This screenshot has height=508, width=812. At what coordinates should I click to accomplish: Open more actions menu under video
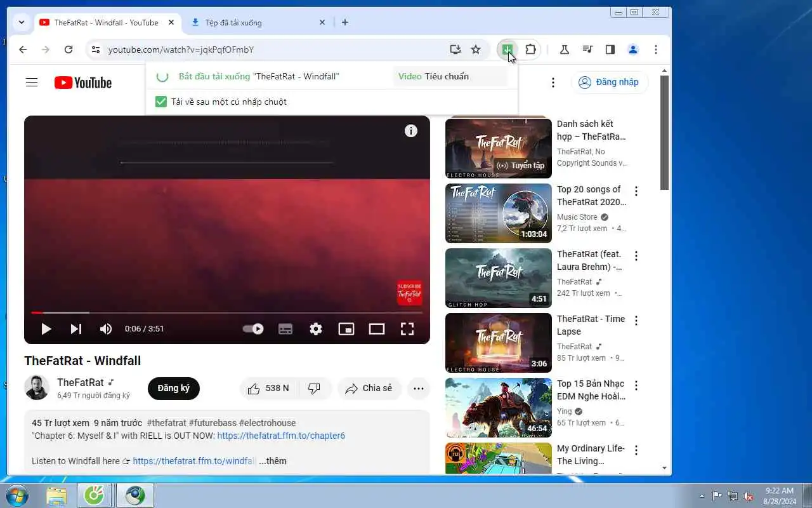coord(419,389)
